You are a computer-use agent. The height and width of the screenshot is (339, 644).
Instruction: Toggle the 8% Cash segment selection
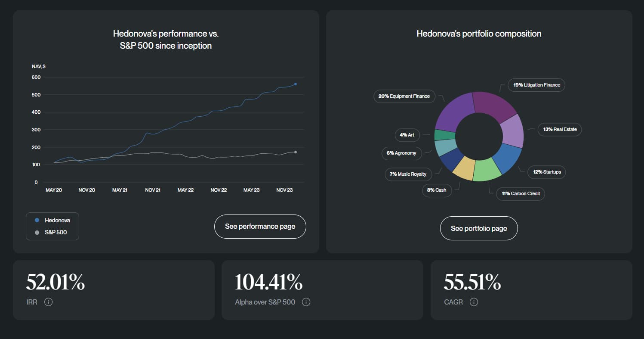pyautogui.click(x=437, y=190)
